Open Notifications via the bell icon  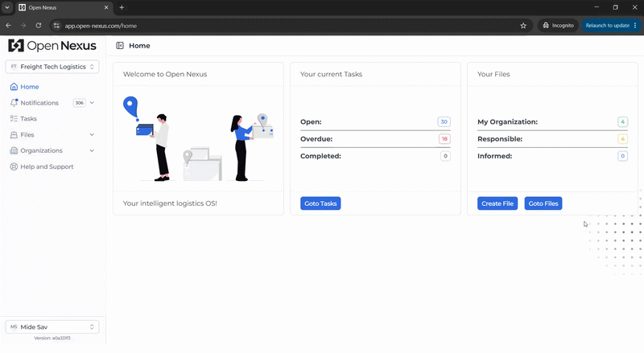(14, 103)
